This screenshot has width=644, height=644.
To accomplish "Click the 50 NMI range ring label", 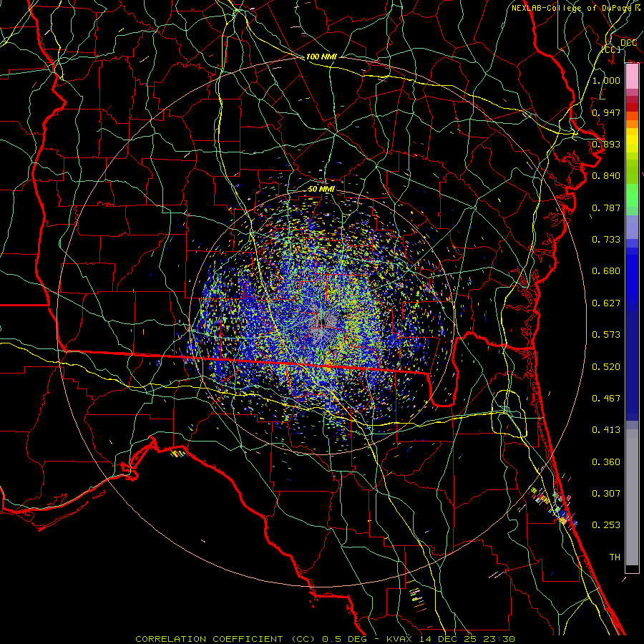I will (321, 189).
